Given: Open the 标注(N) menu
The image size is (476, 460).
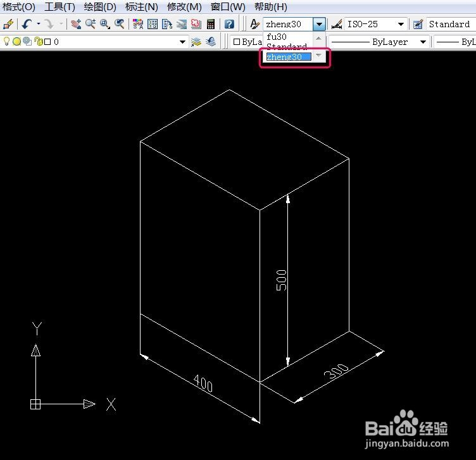Looking at the screenshot, I should pyautogui.click(x=141, y=7).
